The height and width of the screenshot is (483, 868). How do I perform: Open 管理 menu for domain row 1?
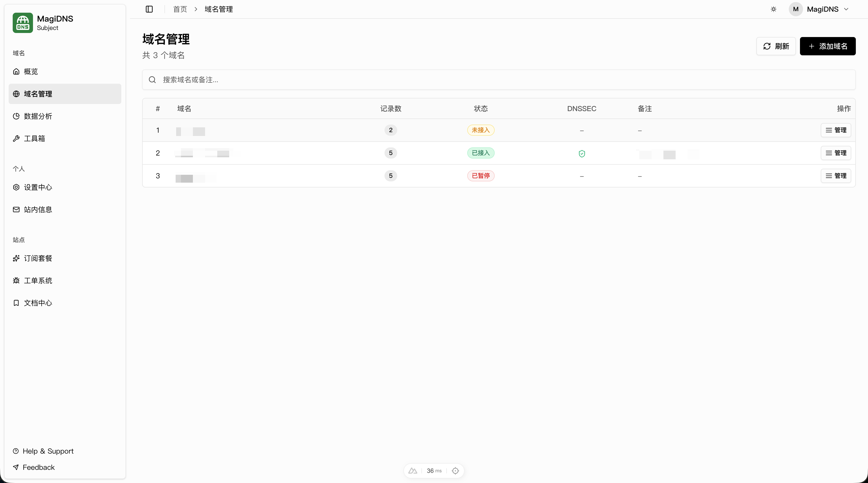[x=836, y=130]
